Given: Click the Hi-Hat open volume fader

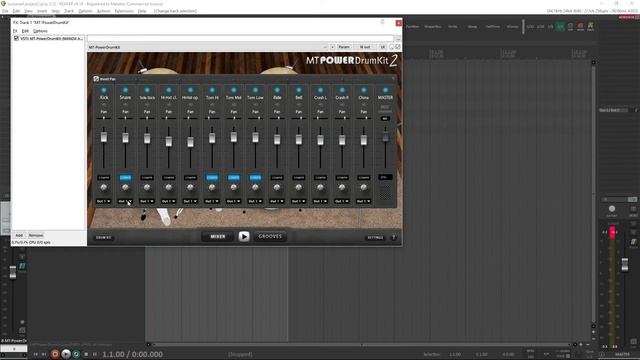Looking at the screenshot, I should 190,142.
